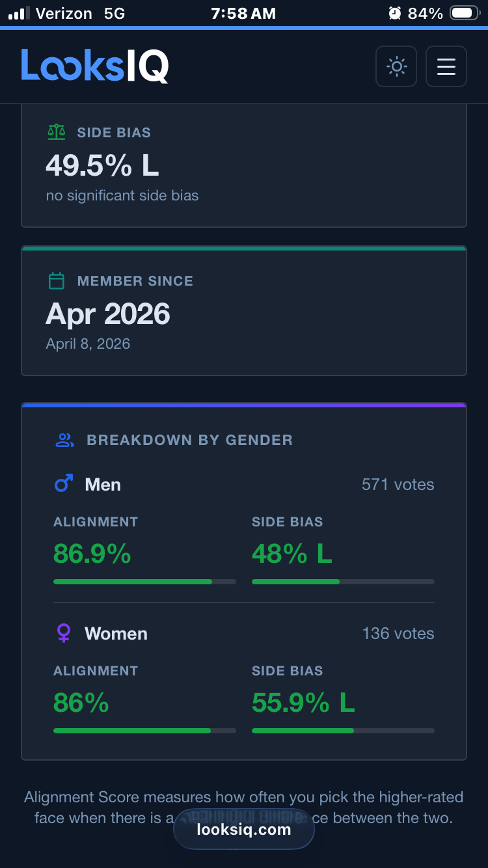Viewport: 488px width, 868px height.
Task: Click the Women side bias progress bar
Action: (x=343, y=731)
